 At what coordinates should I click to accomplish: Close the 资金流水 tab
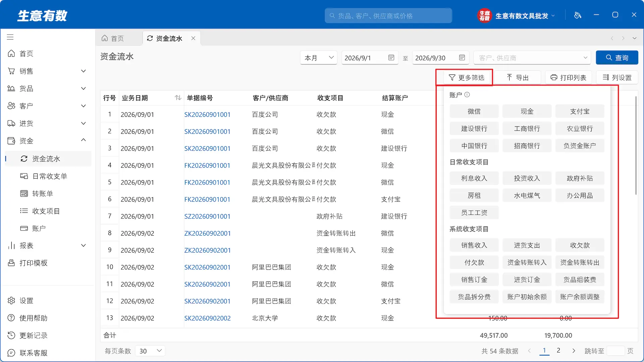point(193,38)
